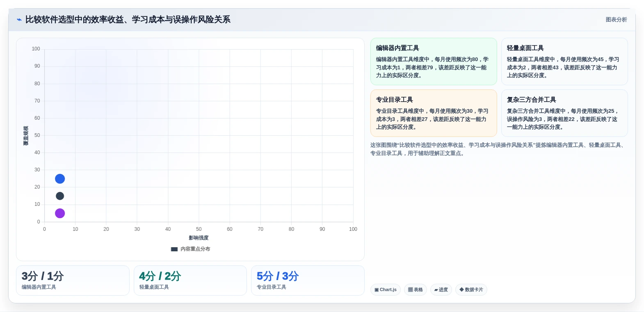The image size is (644, 312).
Task: Click the y-axis tick label 100
Action: coord(36,49)
